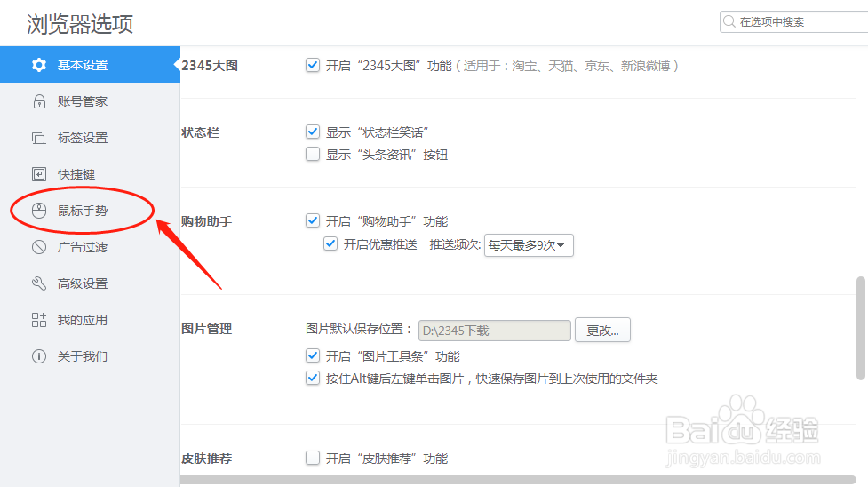Click the tab icon beside 标签设置
The height and width of the screenshot is (487, 868).
(x=39, y=138)
